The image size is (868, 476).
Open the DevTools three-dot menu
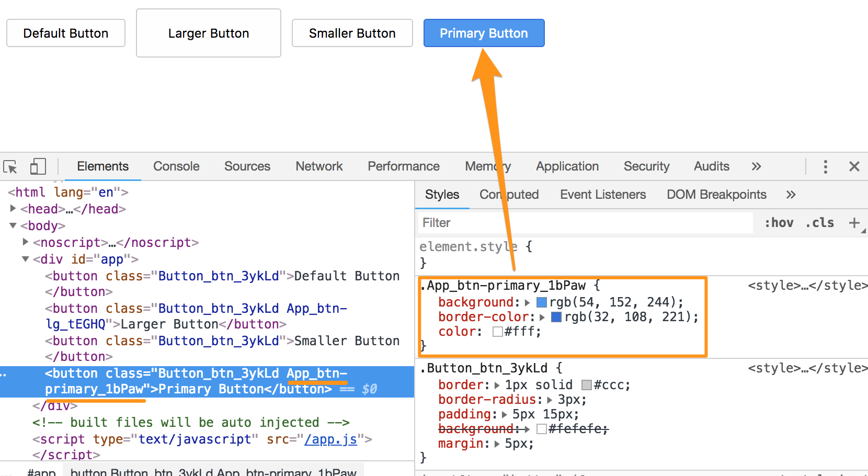coord(826,167)
